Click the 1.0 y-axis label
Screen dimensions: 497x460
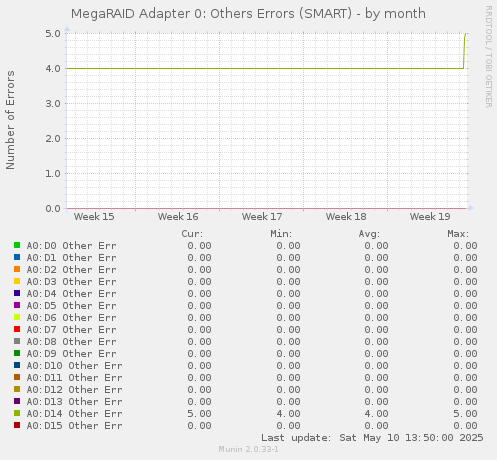click(x=53, y=173)
